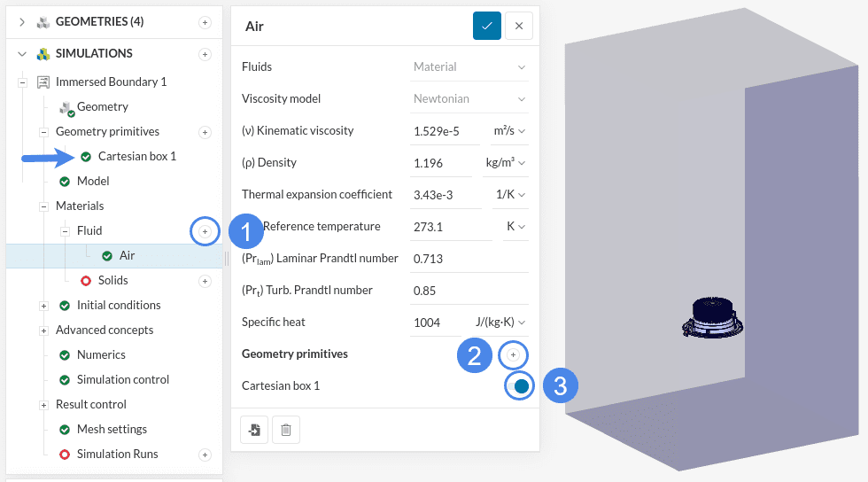The height and width of the screenshot is (482, 868).
Task: Open the Specific heat unit dropdown
Action: (497, 323)
